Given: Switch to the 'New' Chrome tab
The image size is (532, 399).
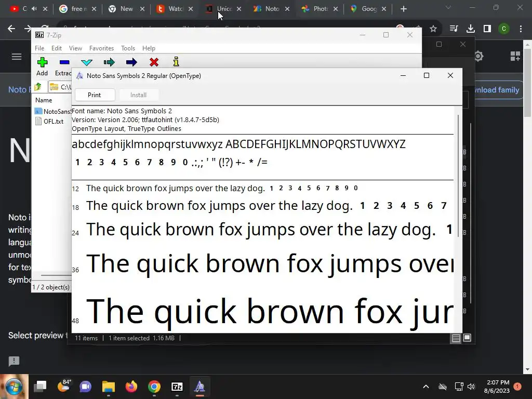Looking at the screenshot, I should tap(126, 9).
